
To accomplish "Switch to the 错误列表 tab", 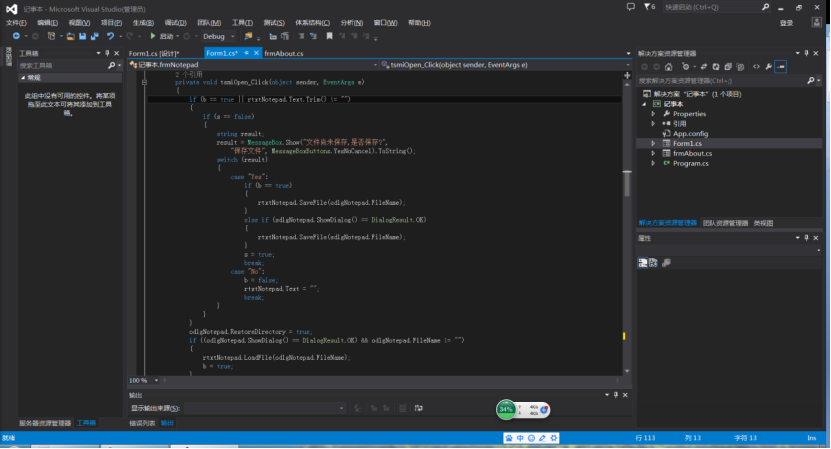I will pos(142,423).
